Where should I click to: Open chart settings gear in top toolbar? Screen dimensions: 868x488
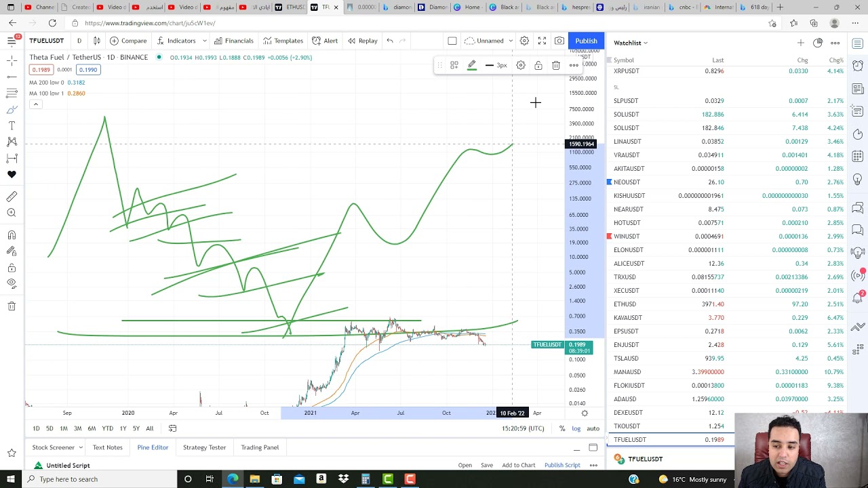(x=524, y=41)
